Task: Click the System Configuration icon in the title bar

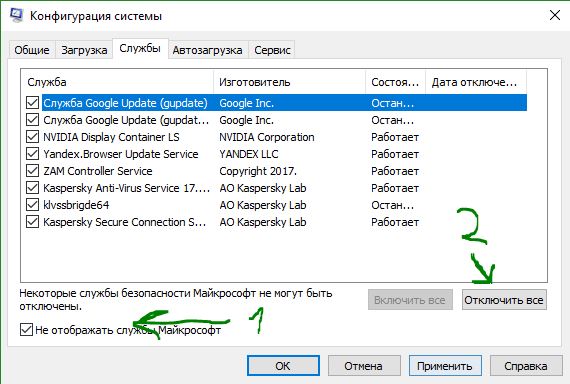Action: [16, 16]
